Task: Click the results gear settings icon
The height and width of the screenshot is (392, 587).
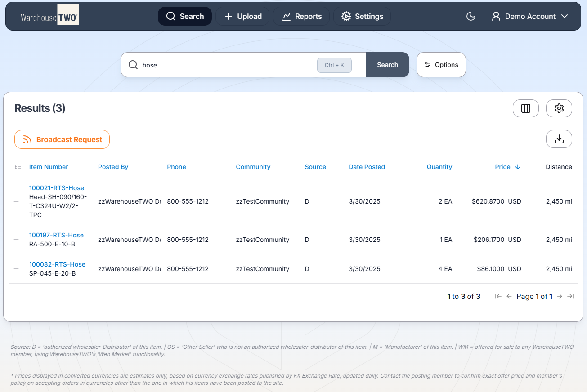Action: pyautogui.click(x=559, y=108)
